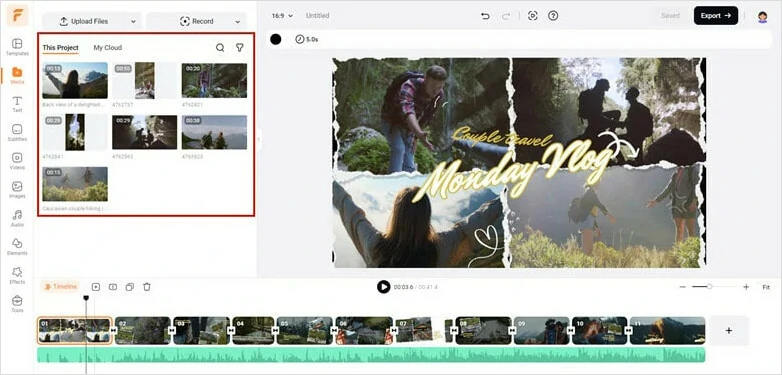Select timeline scene 05
This screenshot has height=375, width=782.
[x=305, y=331]
